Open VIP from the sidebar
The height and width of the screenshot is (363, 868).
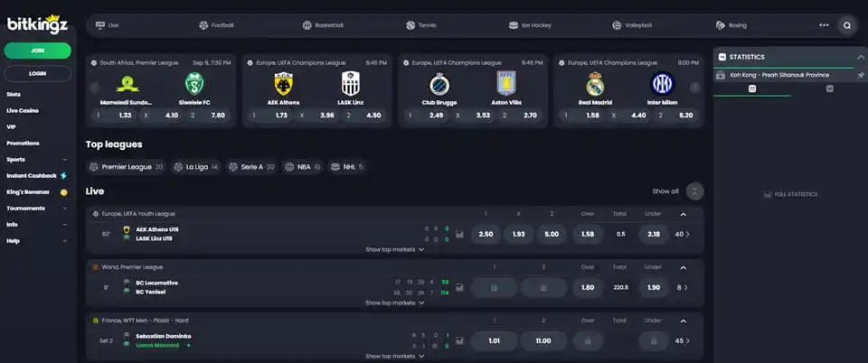click(x=11, y=127)
